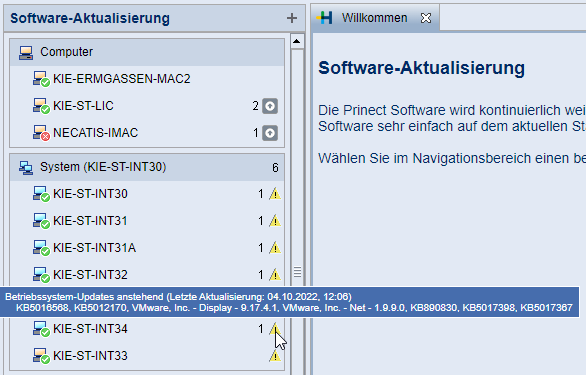Viewport: 586px width, 375px height.
Task: Select the KIE-ST-INT34 row
Action: click(x=147, y=329)
